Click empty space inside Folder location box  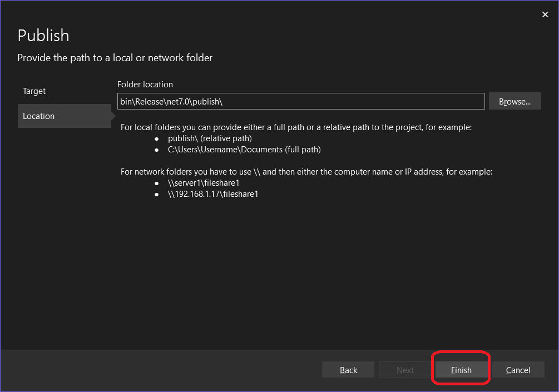[356, 102]
